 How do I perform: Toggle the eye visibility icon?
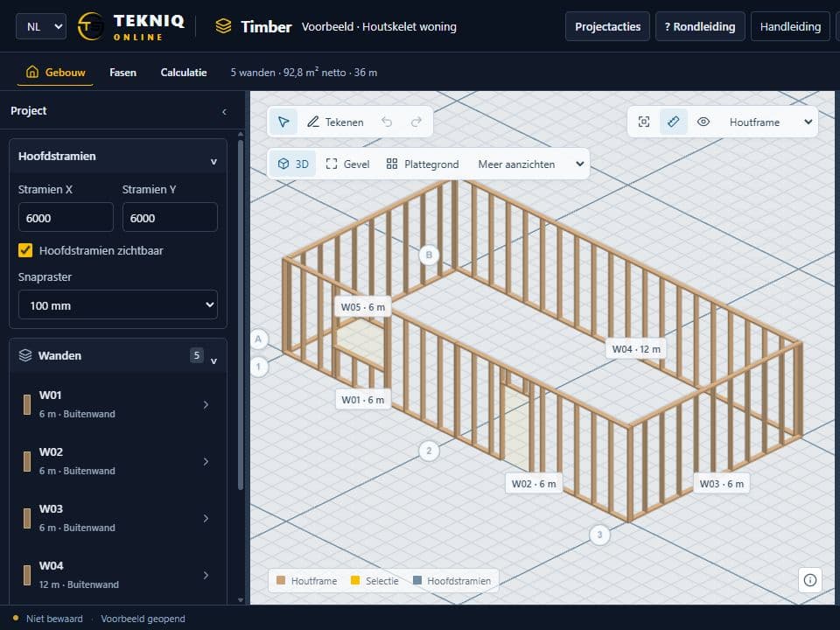point(703,122)
